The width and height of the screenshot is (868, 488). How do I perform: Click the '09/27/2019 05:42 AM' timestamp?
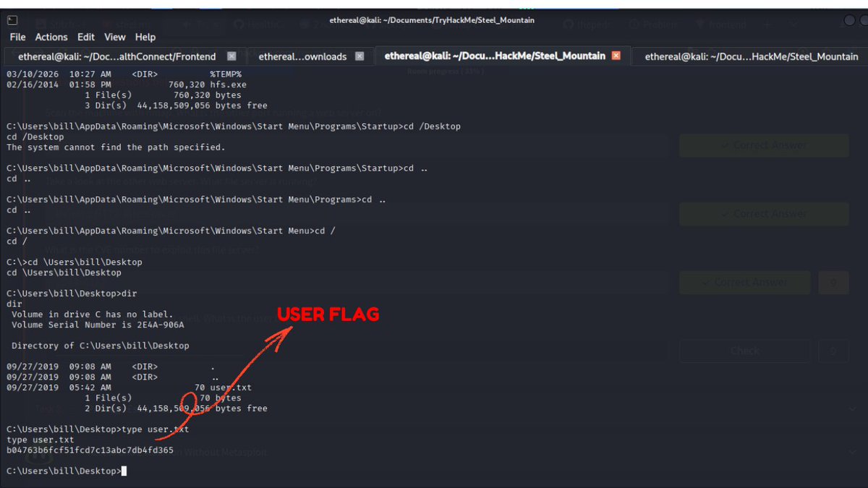[59, 388]
